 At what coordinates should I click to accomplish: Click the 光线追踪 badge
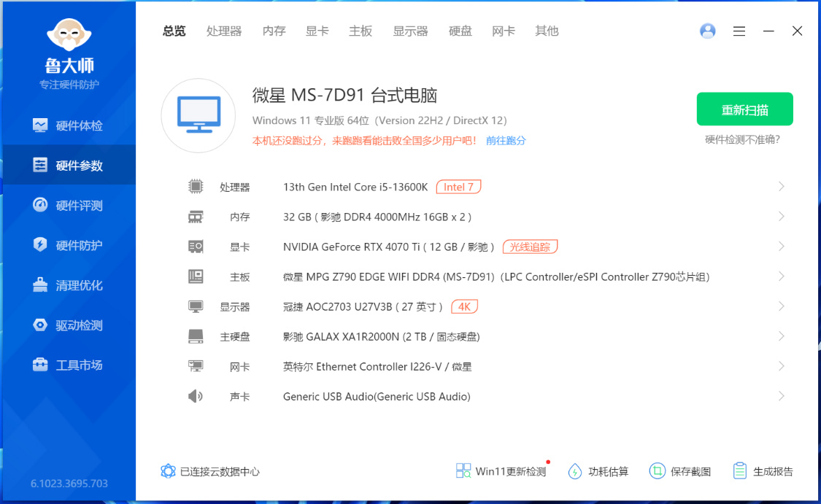530,247
